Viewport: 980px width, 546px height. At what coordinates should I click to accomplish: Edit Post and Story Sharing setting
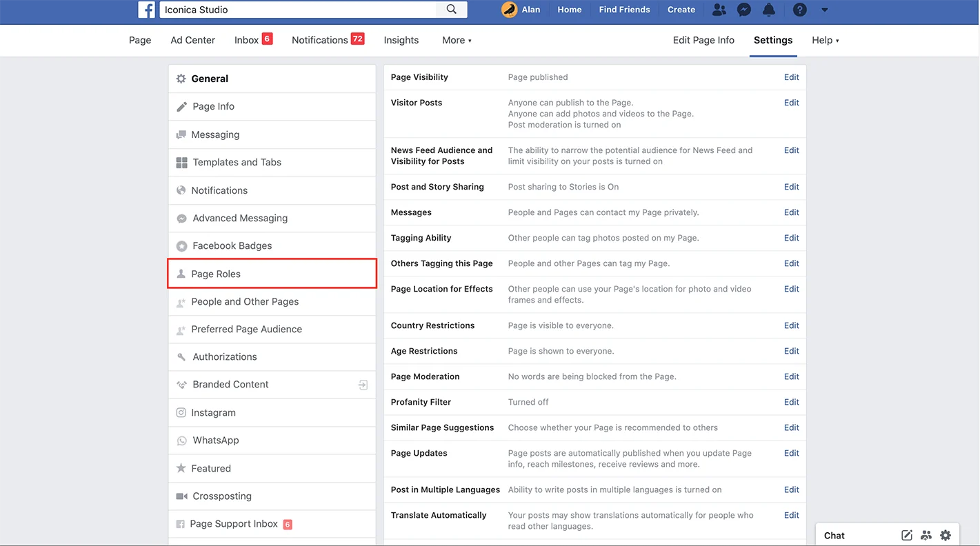[x=792, y=187]
